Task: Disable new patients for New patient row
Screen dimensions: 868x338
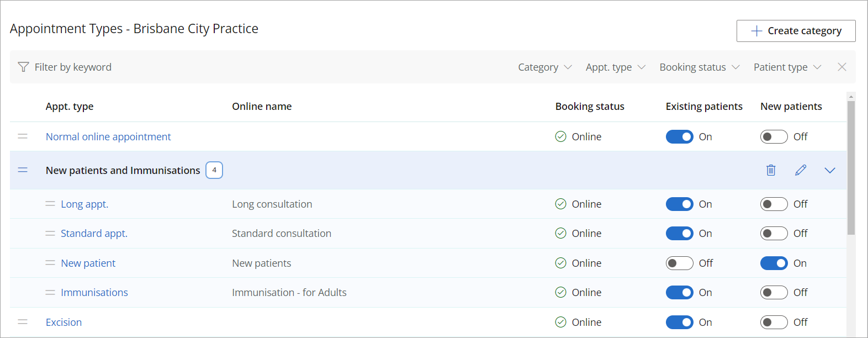Action: tap(774, 263)
